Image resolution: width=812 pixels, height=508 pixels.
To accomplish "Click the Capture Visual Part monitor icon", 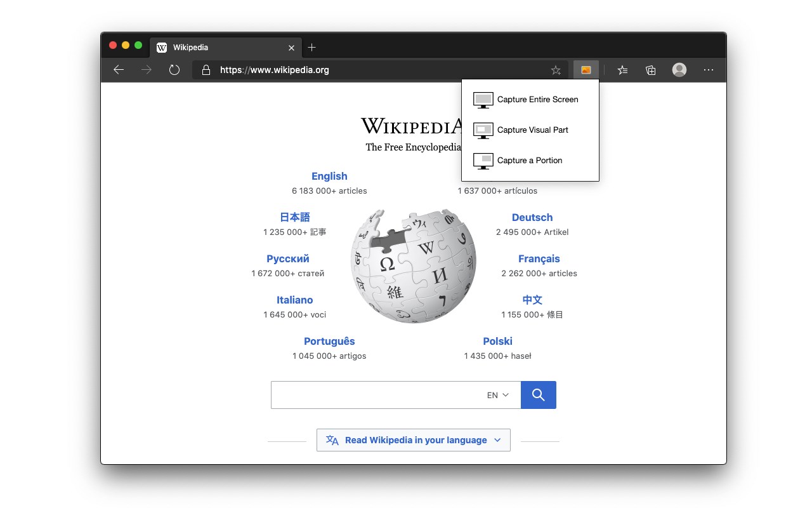I will (x=483, y=130).
